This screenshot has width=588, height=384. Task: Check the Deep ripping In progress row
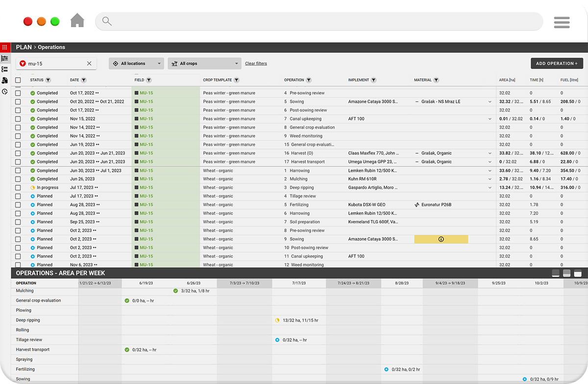(x=18, y=188)
